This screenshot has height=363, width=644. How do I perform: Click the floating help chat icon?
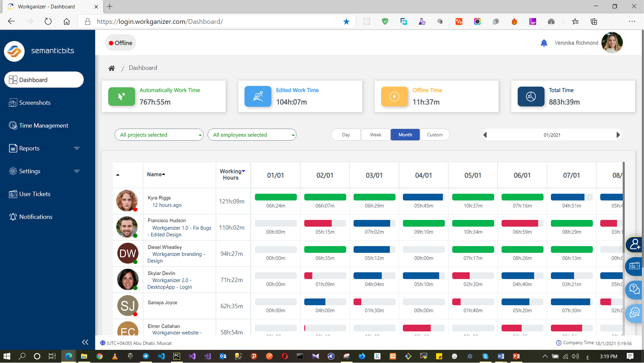click(635, 290)
